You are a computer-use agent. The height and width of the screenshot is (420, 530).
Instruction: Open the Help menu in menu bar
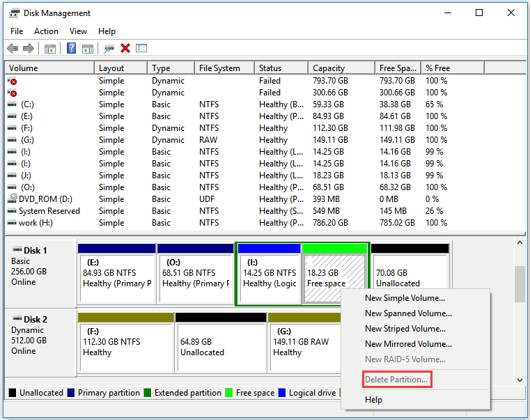click(x=107, y=31)
